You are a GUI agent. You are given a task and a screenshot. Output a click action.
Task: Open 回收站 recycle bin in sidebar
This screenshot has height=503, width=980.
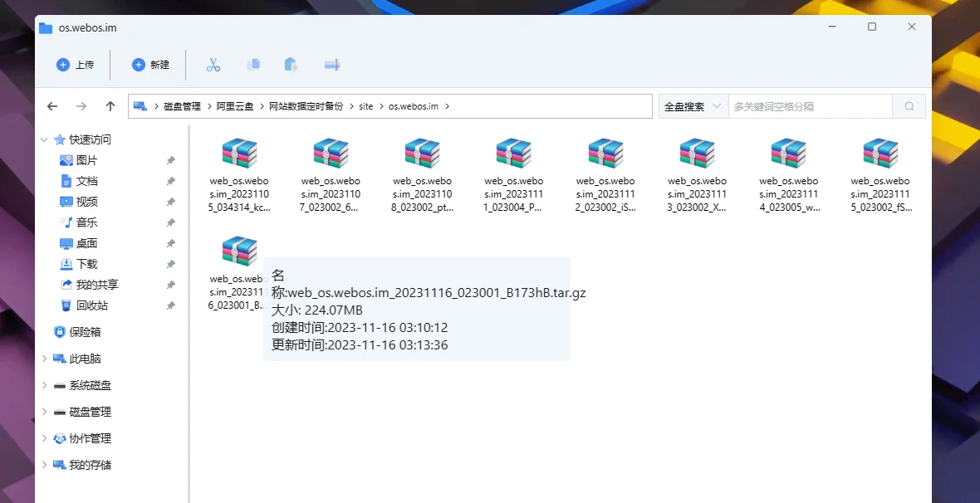click(x=91, y=305)
